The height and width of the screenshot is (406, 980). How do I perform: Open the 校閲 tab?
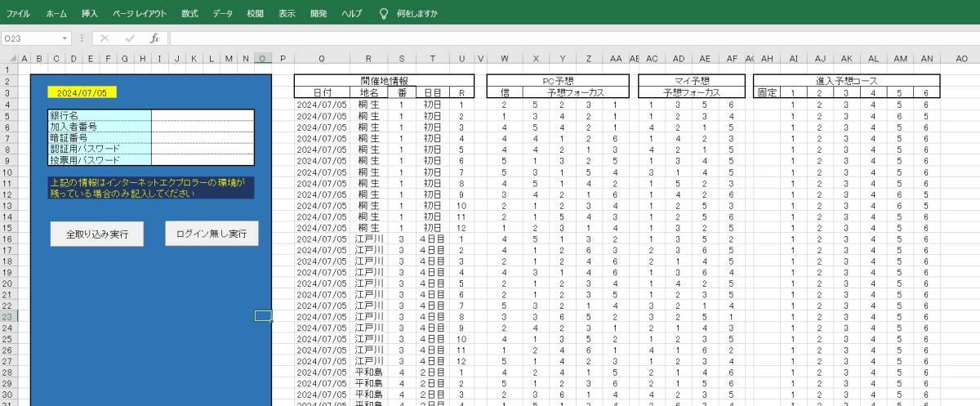(x=255, y=14)
